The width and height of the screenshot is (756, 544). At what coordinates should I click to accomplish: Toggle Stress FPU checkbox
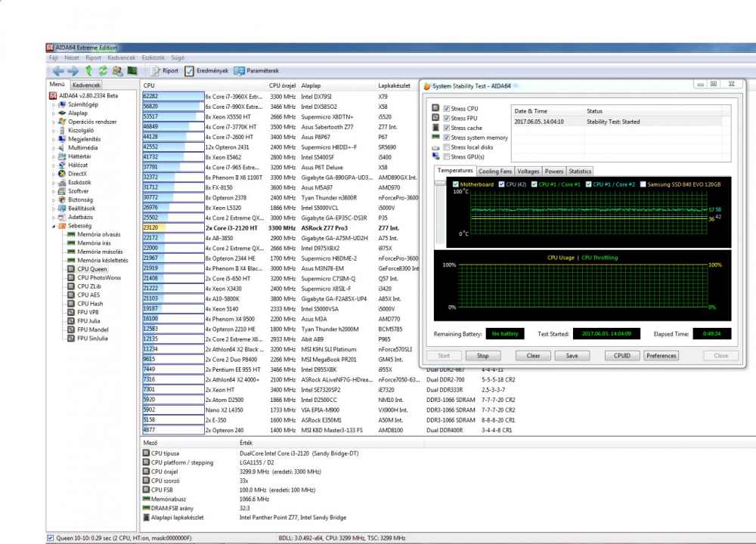[x=447, y=119]
